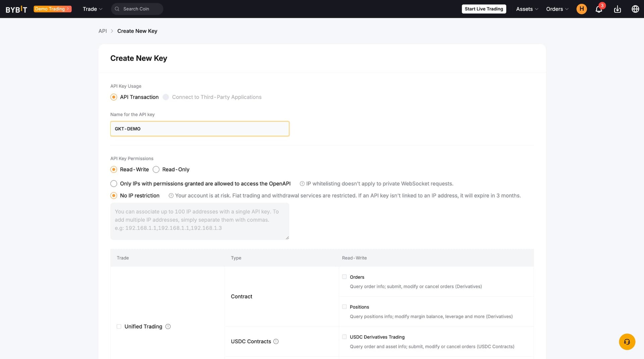Select the Read-Only permission radio

coord(156,169)
